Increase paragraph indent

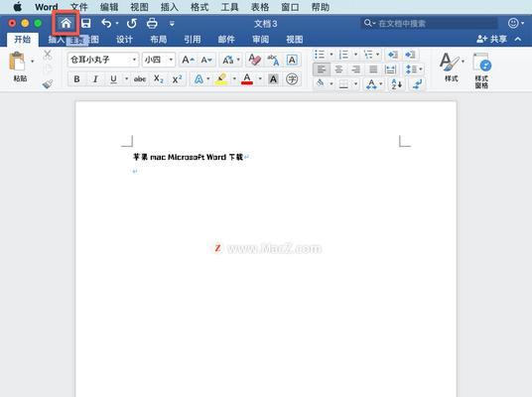(410, 55)
